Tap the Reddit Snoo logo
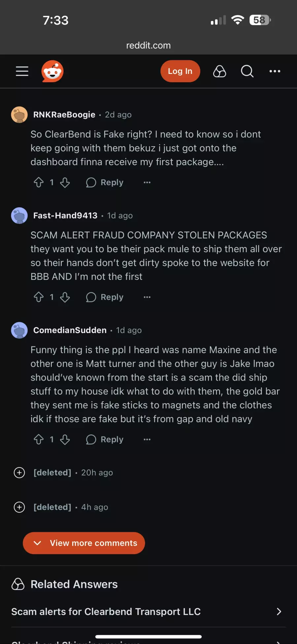Screen dimensions: 297x644 pyautogui.click(x=52, y=71)
